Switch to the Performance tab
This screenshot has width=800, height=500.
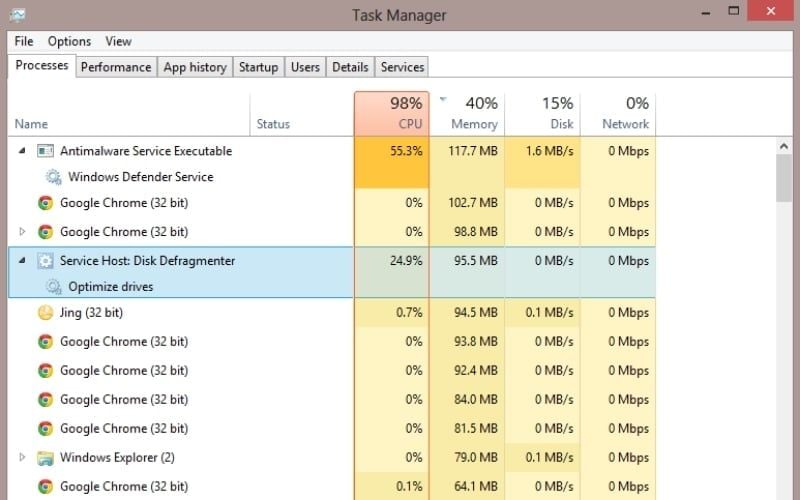click(116, 67)
